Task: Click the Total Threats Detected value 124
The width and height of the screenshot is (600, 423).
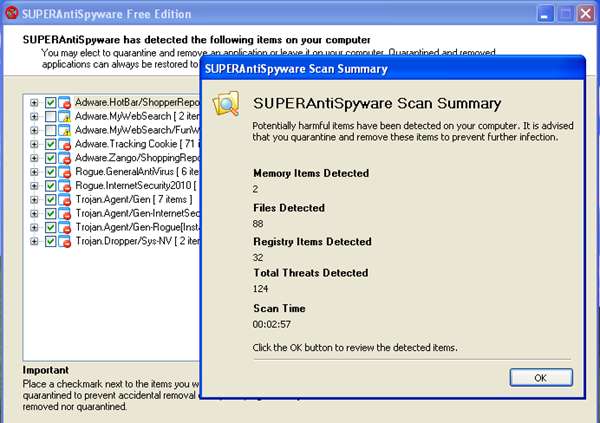Action: [x=260, y=289]
